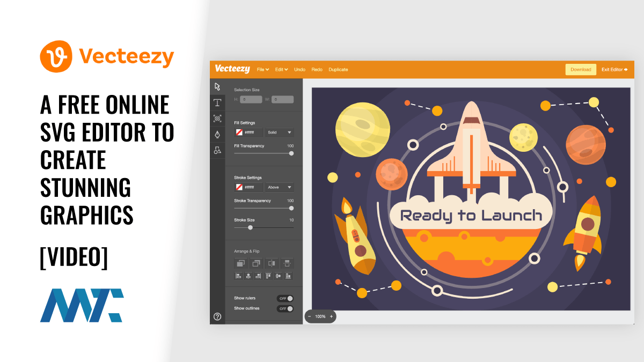
Task: Zoom in with the plus icon
Action: pos(331,316)
